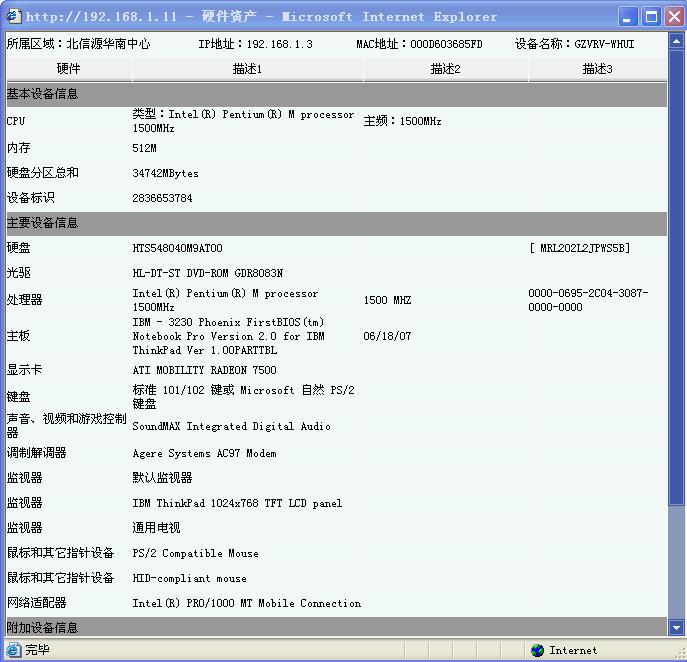Click the IE page icon beside 完毕 in status bar
The height and width of the screenshot is (662, 687).
(x=13, y=650)
